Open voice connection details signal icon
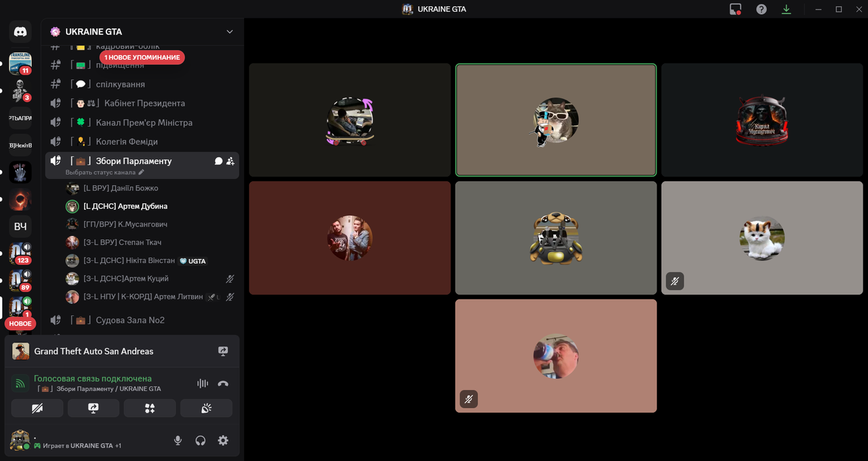This screenshot has width=868, height=461. pos(20,384)
